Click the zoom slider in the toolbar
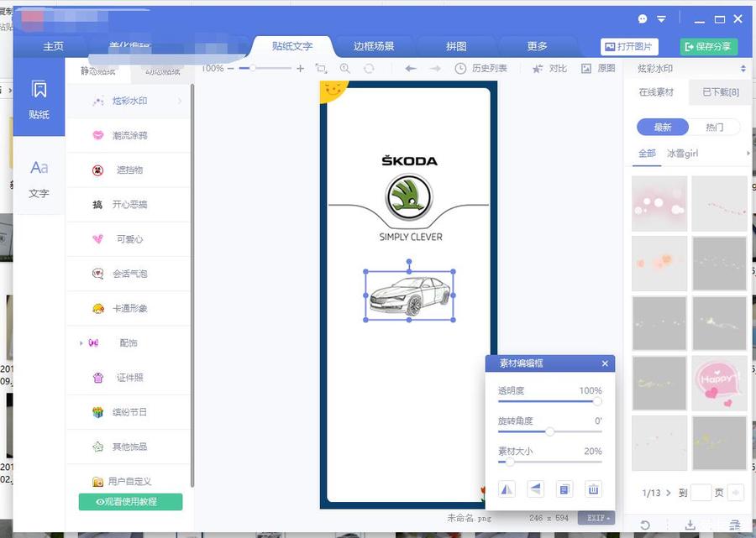This screenshot has width=756, height=538. pos(265,69)
